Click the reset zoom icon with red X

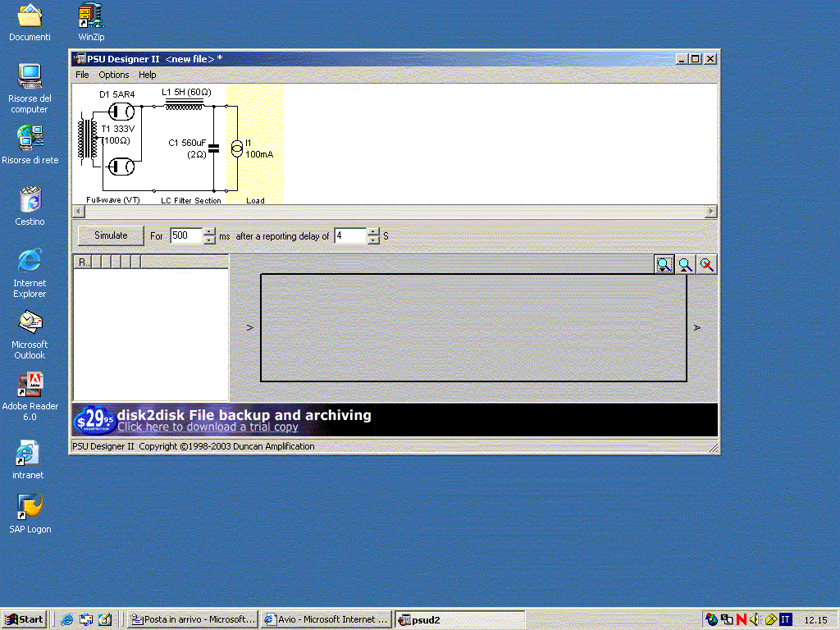coord(706,265)
